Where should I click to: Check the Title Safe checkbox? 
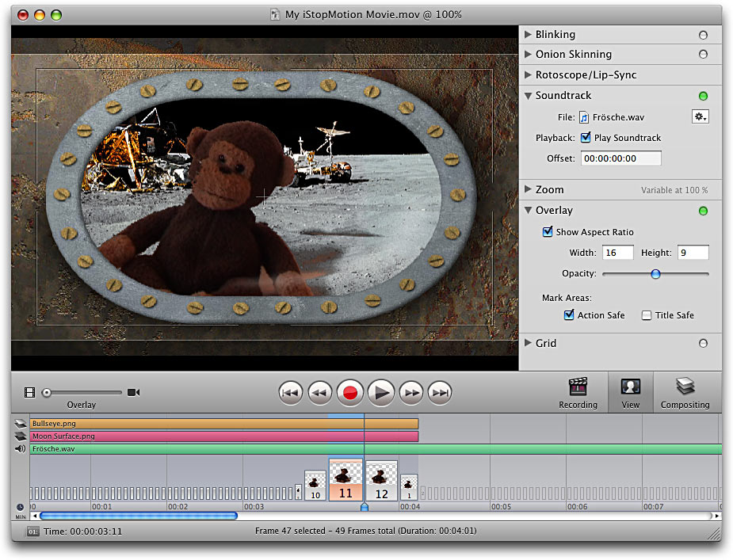647,315
